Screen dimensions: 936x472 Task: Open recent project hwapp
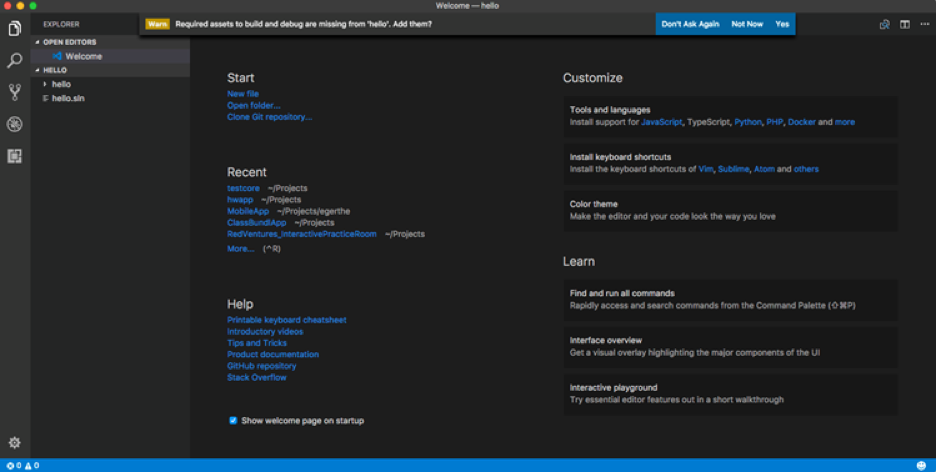pos(240,200)
